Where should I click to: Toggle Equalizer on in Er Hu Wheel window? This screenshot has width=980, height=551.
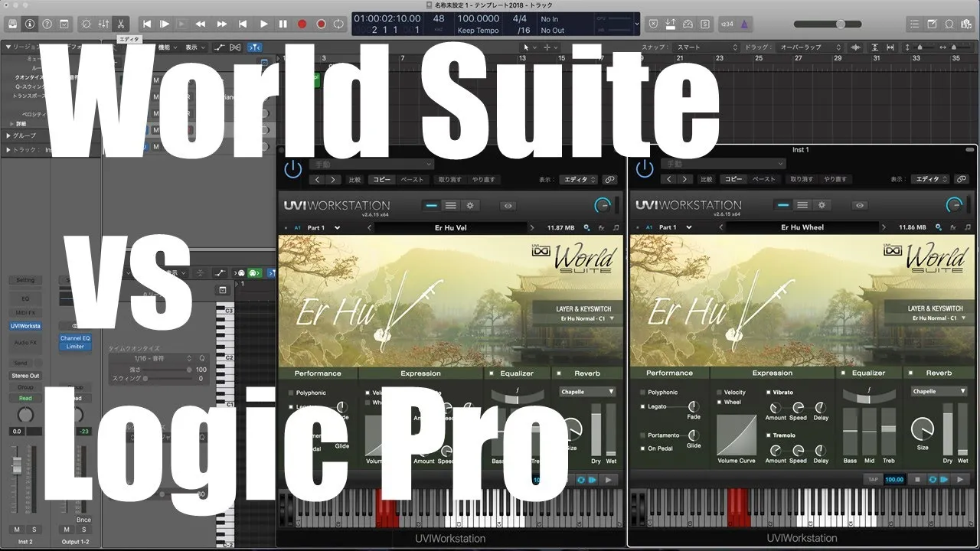click(x=844, y=373)
